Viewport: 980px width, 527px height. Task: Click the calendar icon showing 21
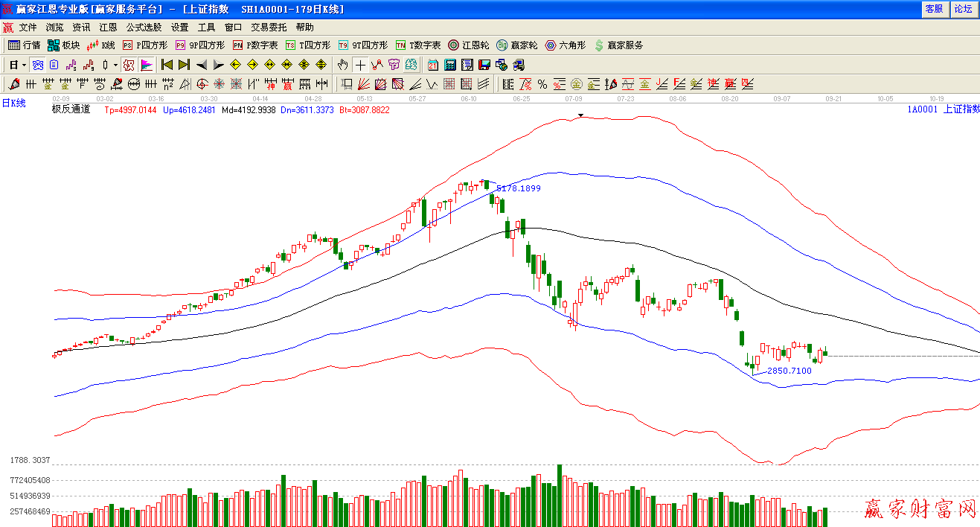tap(433, 65)
